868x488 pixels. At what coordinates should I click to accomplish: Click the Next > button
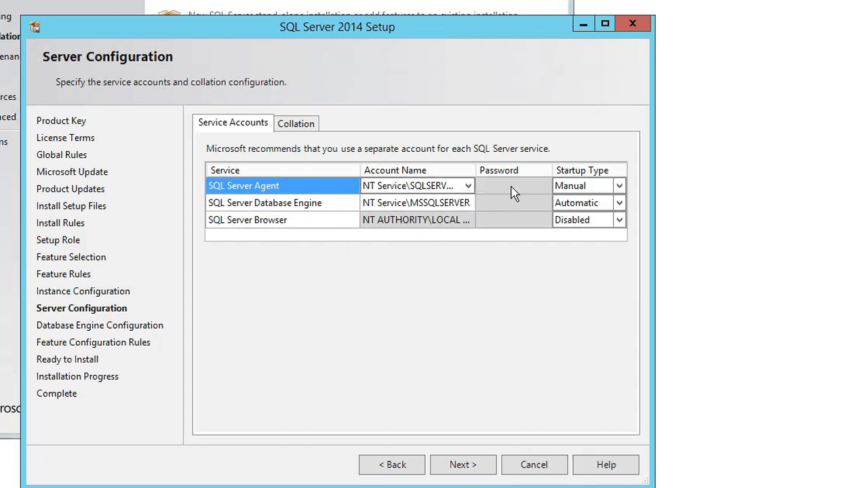[x=463, y=464]
